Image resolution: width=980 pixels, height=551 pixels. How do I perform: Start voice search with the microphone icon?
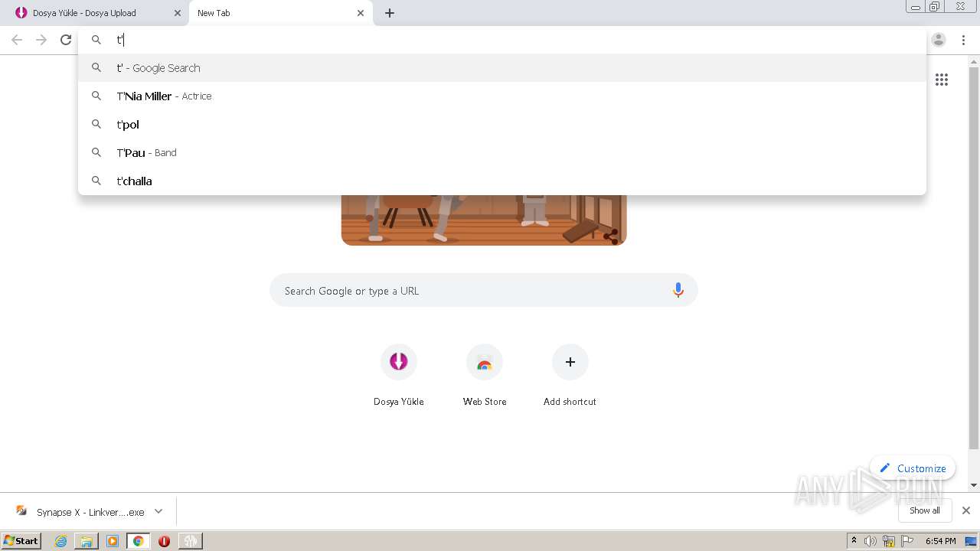[x=678, y=291]
